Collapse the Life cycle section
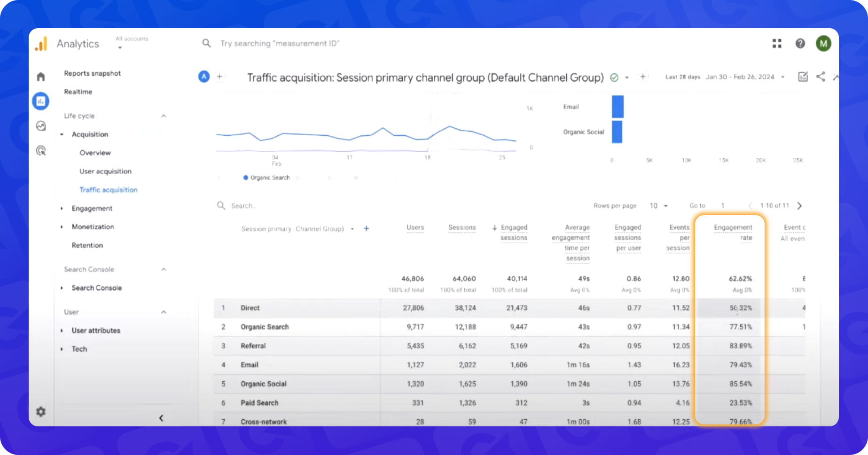This screenshot has height=455, width=868. coord(163,116)
